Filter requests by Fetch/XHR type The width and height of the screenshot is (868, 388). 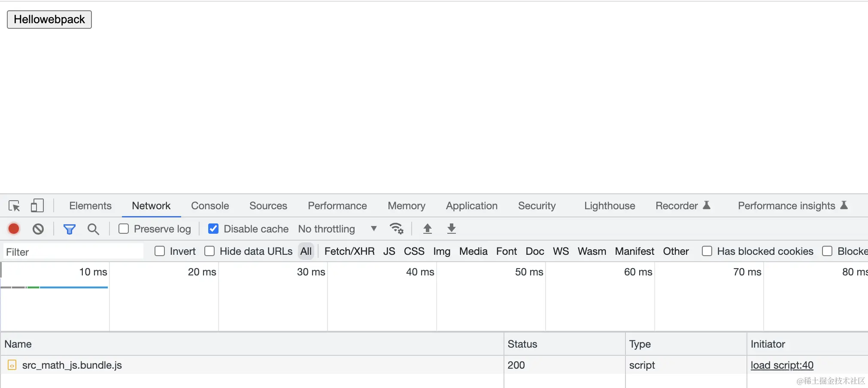(349, 251)
